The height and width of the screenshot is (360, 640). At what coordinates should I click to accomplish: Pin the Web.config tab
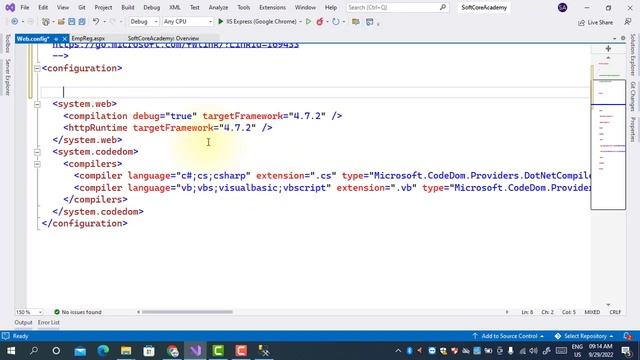point(56,39)
